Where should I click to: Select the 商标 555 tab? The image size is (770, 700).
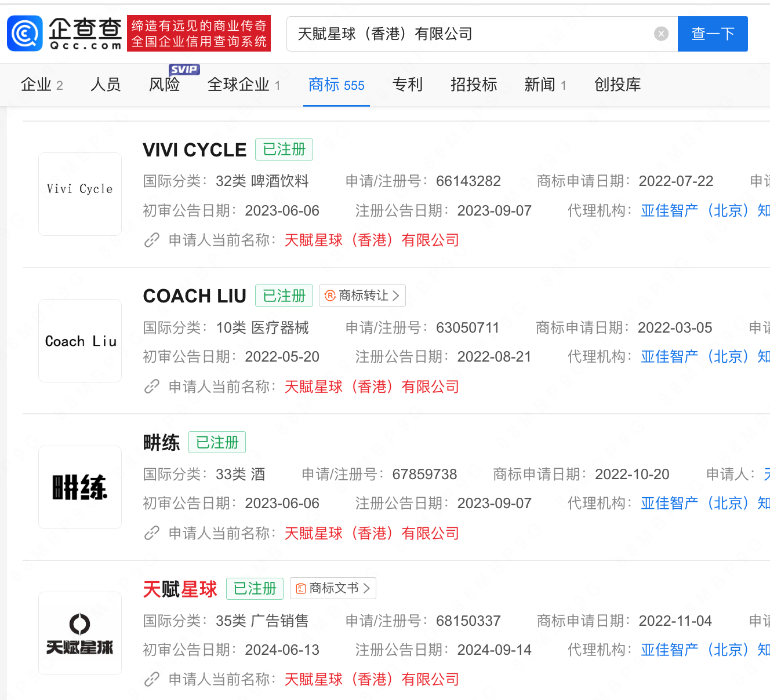click(336, 85)
